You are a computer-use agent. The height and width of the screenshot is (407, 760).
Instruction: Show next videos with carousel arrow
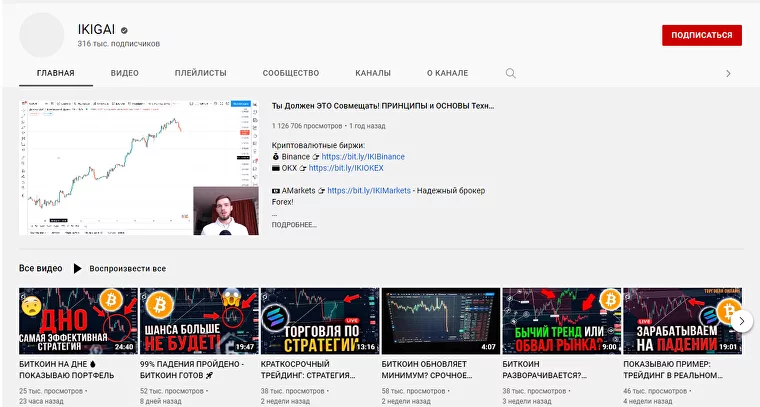pyautogui.click(x=741, y=321)
